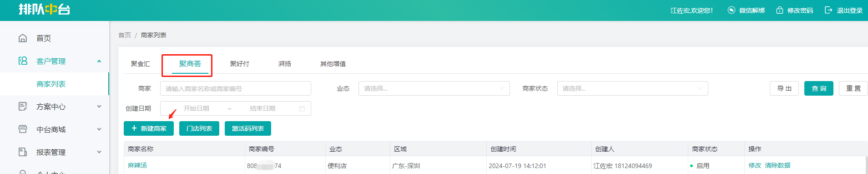Click the 客户管理 customer icon

tap(23, 61)
